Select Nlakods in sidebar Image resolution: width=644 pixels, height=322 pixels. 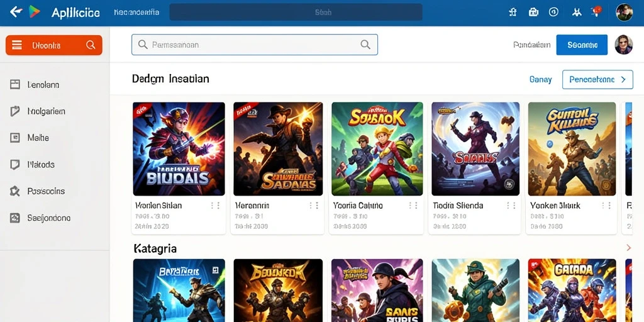(x=41, y=165)
